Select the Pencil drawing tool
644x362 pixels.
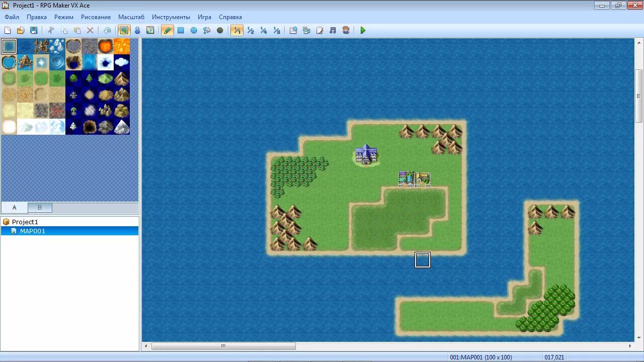[x=168, y=31]
